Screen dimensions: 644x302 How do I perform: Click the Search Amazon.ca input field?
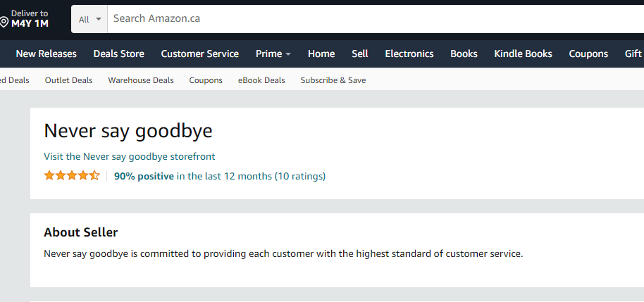(373, 19)
